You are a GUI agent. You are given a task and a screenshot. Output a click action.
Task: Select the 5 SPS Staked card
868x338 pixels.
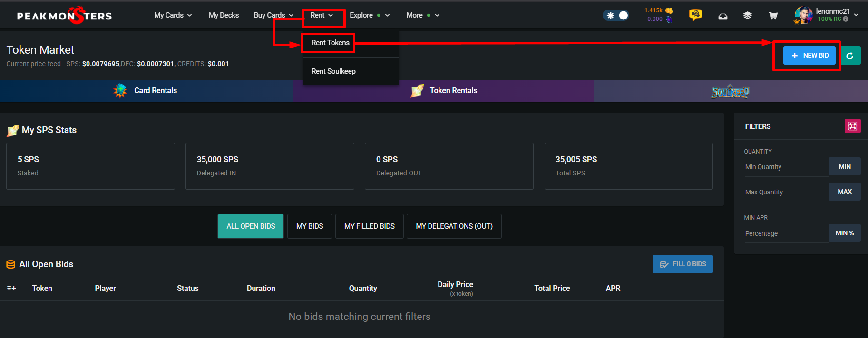click(90, 166)
